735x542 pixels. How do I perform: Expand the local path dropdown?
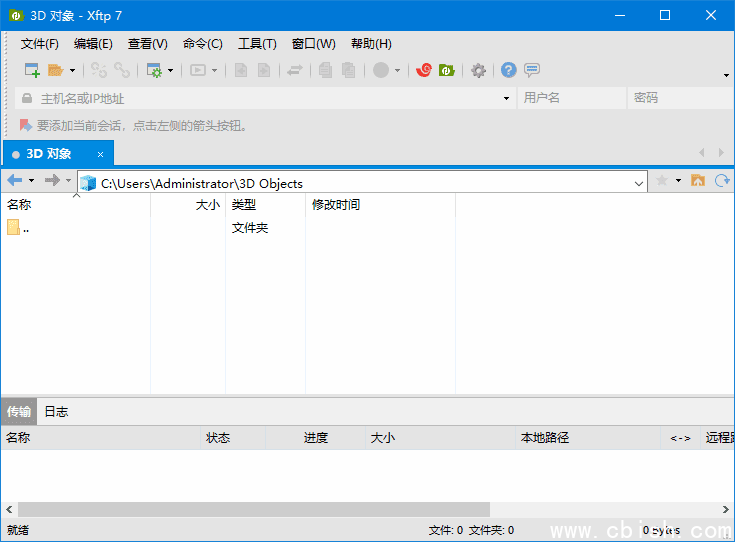tap(639, 184)
